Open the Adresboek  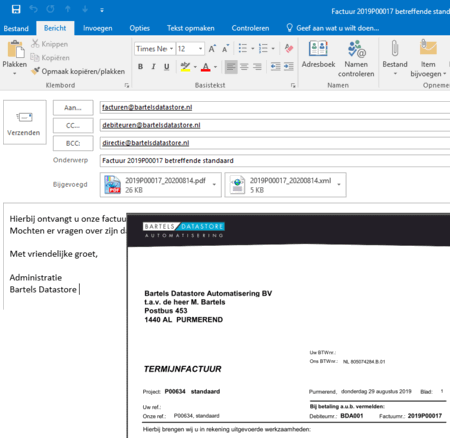click(x=318, y=55)
